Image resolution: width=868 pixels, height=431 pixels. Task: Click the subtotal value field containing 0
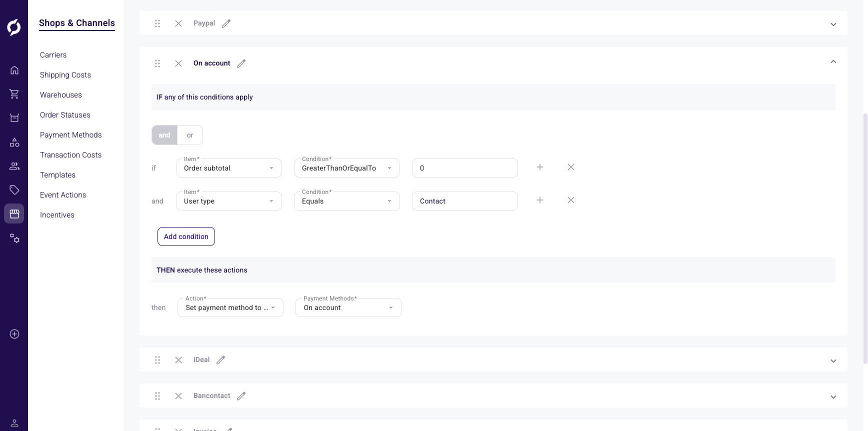pos(465,168)
